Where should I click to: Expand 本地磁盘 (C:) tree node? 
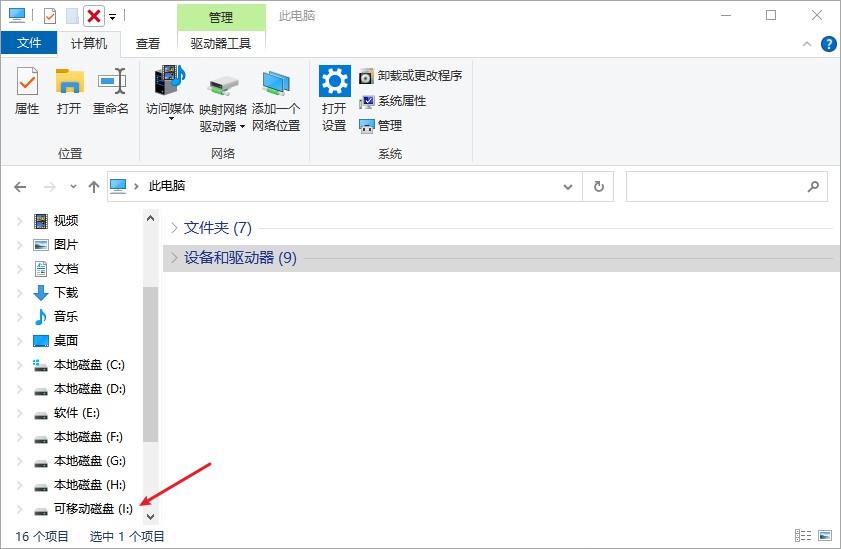click(20, 365)
